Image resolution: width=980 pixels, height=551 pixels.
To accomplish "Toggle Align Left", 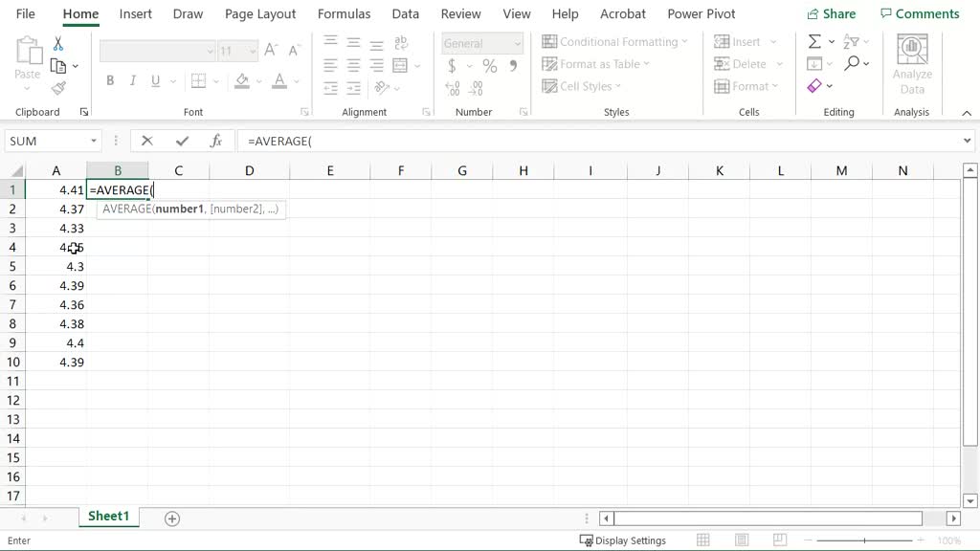I will click(330, 65).
